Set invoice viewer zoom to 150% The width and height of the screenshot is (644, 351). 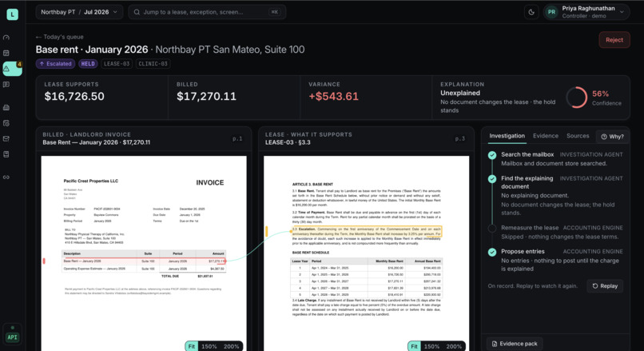[209, 346]
